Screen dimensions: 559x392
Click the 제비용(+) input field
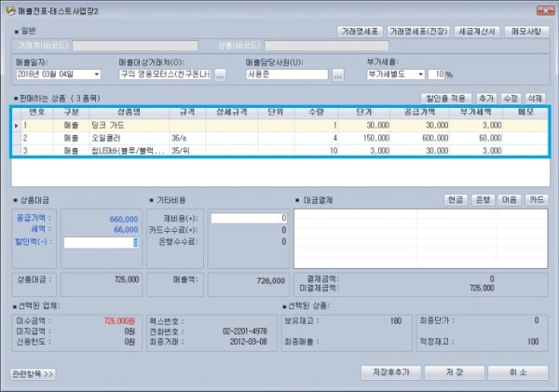(249, 218)
